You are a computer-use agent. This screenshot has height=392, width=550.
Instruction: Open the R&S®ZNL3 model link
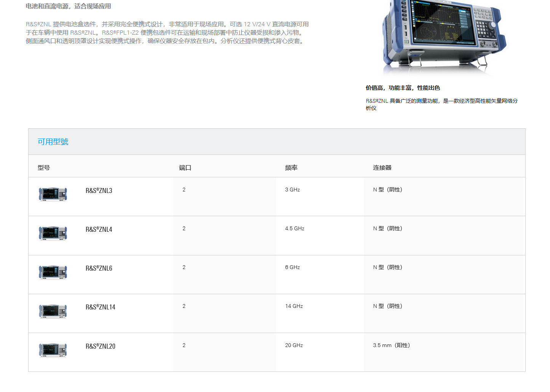(99, 191)
